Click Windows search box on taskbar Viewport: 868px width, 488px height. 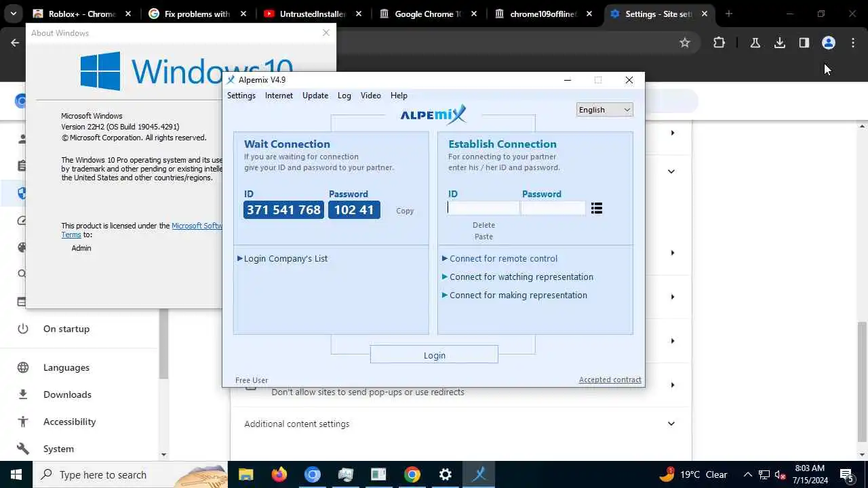[130, 474]
